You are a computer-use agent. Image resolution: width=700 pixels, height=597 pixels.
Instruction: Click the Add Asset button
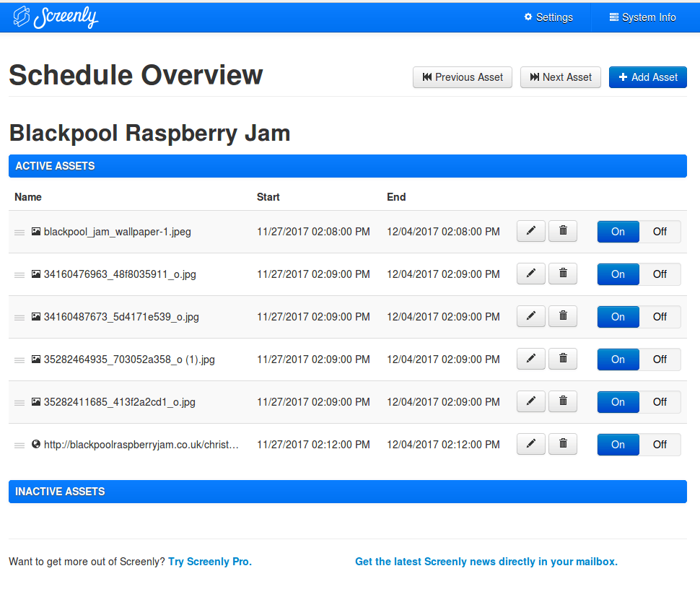(647, 77)
